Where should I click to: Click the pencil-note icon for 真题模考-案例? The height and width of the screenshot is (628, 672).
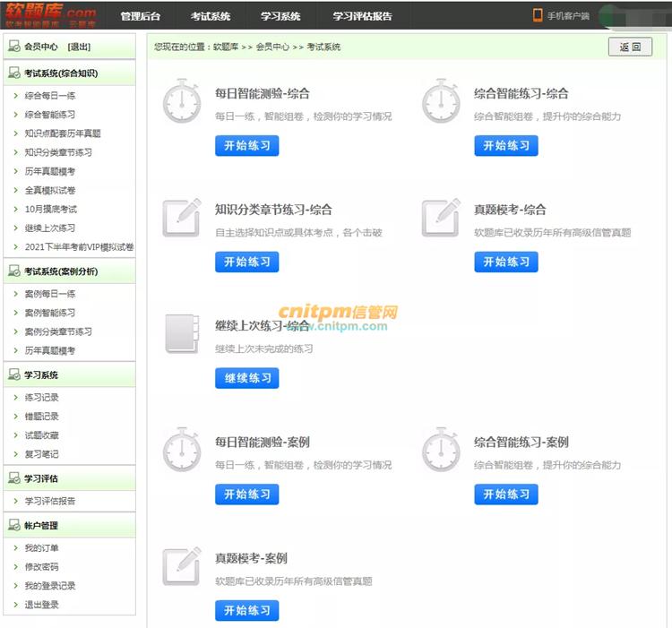click(182, 566)
